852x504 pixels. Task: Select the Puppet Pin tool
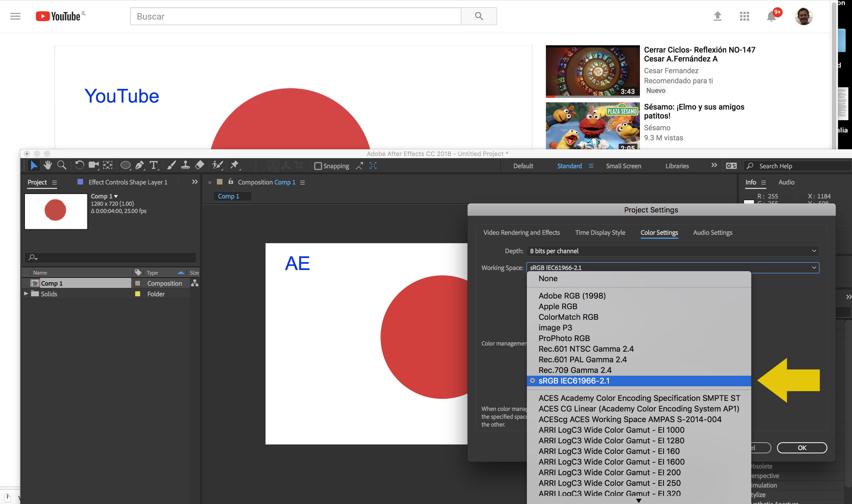point(234,165)
